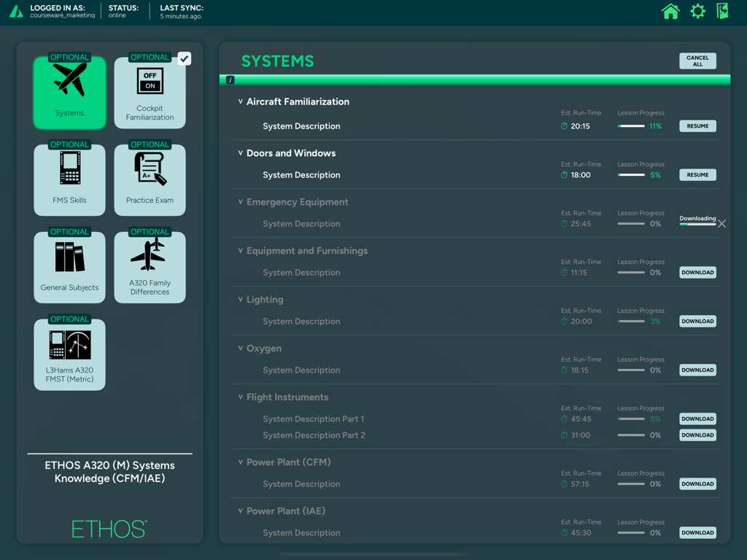Screen dimensions: 747x560
Task: Collapse the Flight Instruments section
Action: coord(241,397)
